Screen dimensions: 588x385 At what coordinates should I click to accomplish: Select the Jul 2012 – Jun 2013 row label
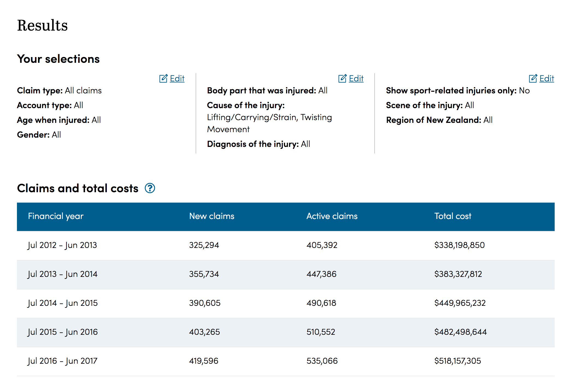click(x=62, y=245)
